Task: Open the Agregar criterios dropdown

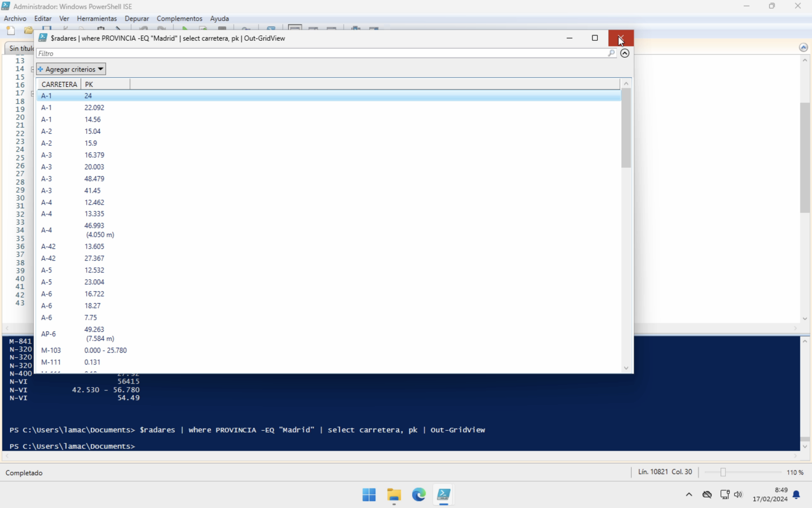Action: point(70,69)
